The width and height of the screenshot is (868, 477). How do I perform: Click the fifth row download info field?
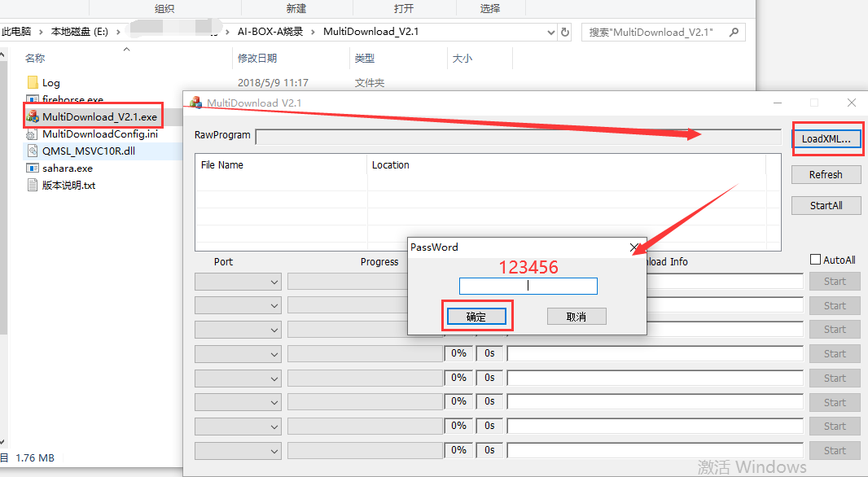point(655,379)
